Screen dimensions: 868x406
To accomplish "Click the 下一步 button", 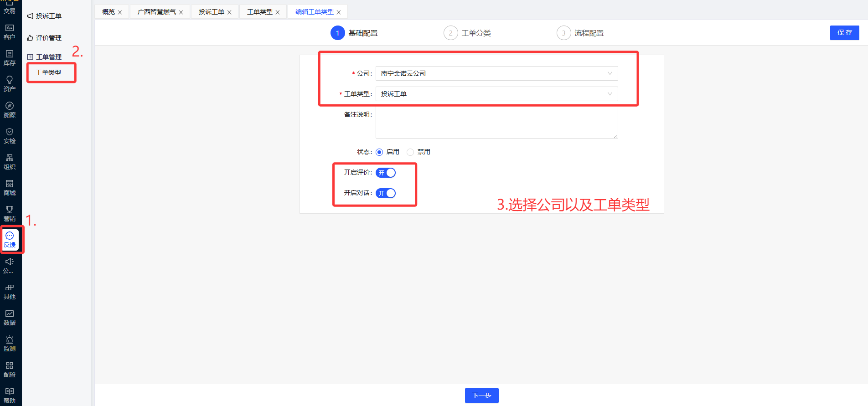I will 481,396.
